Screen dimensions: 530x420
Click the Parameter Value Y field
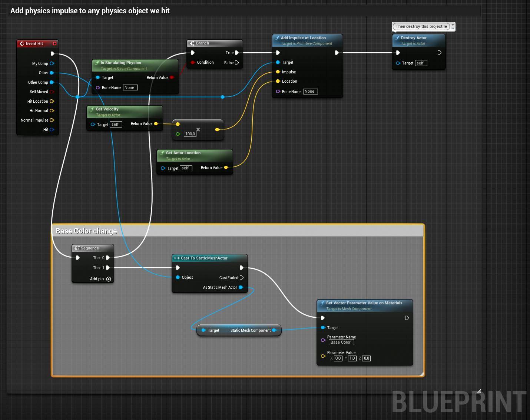pos(352,358)
